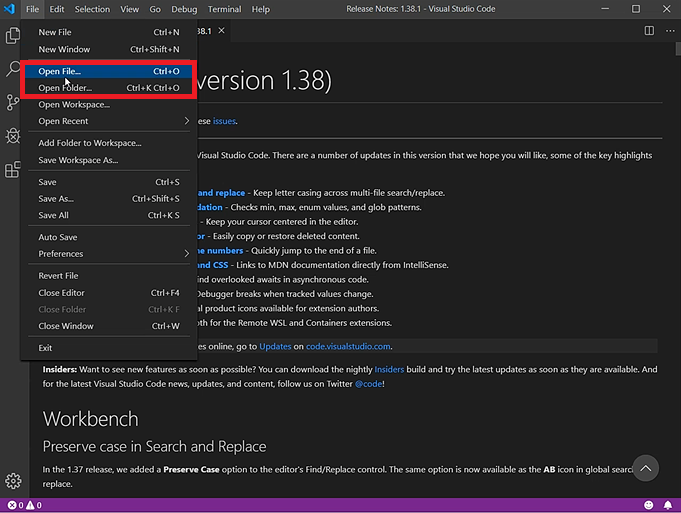Click the errors and warnings status indicator
The height and width of the screenshot is (513, 681).
tap(25, 505)
